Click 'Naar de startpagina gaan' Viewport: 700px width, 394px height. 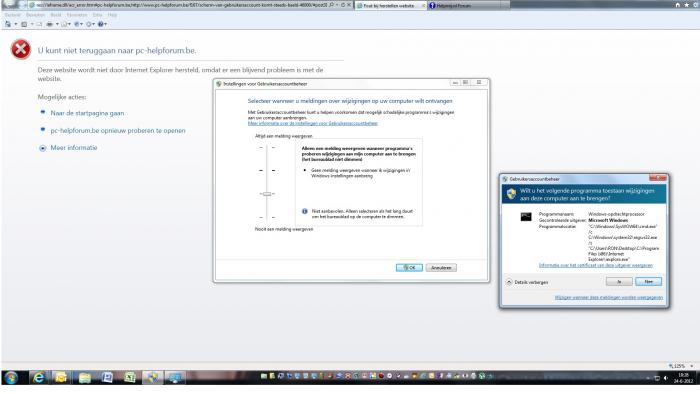pyautogui.click(x=87, y=113)
